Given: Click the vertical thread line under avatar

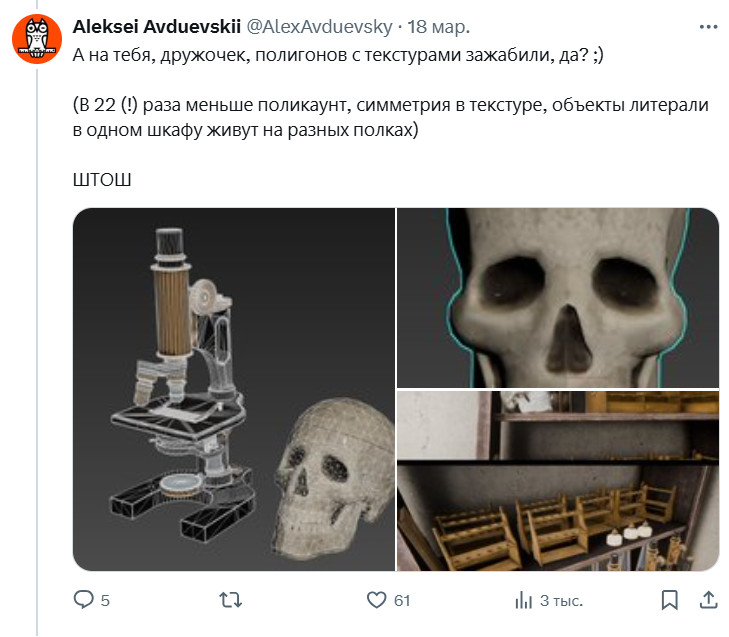Looking at the screenshot, I should (37, 351).
